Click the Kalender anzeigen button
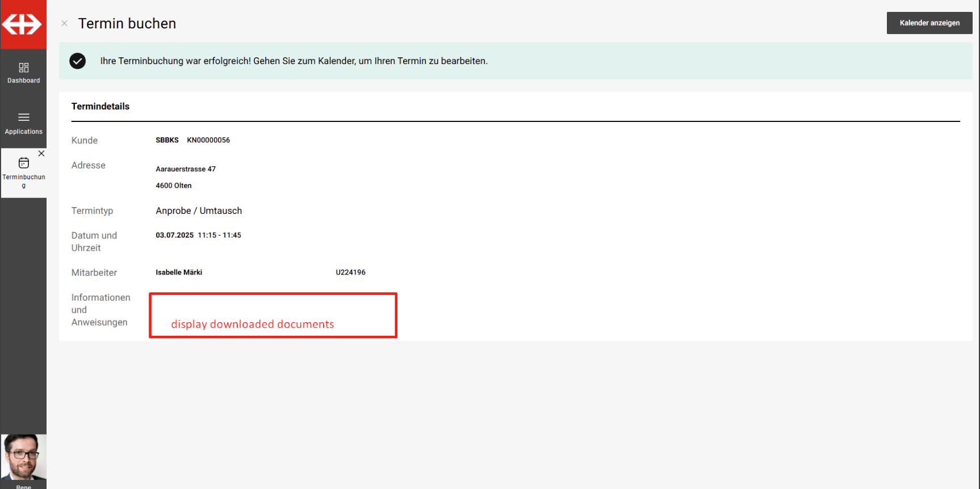The height and width of the screenshot is (489, 980). pos(929,23)
